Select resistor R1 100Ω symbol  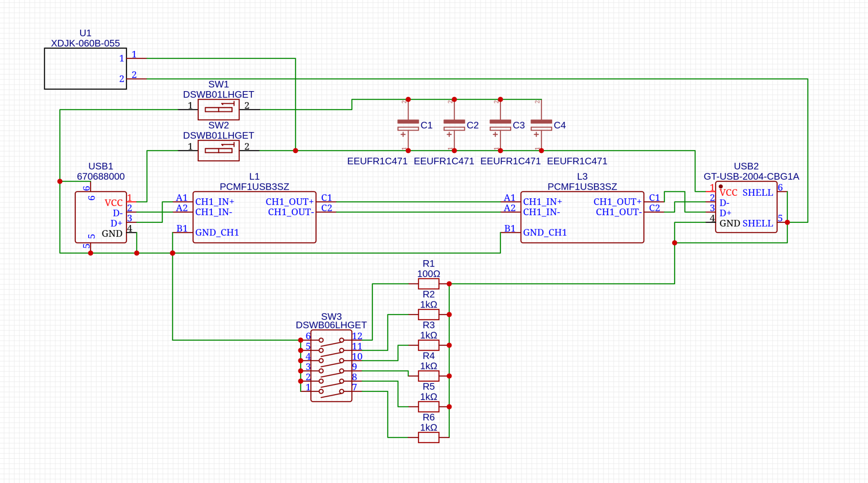tap(428, 284)
